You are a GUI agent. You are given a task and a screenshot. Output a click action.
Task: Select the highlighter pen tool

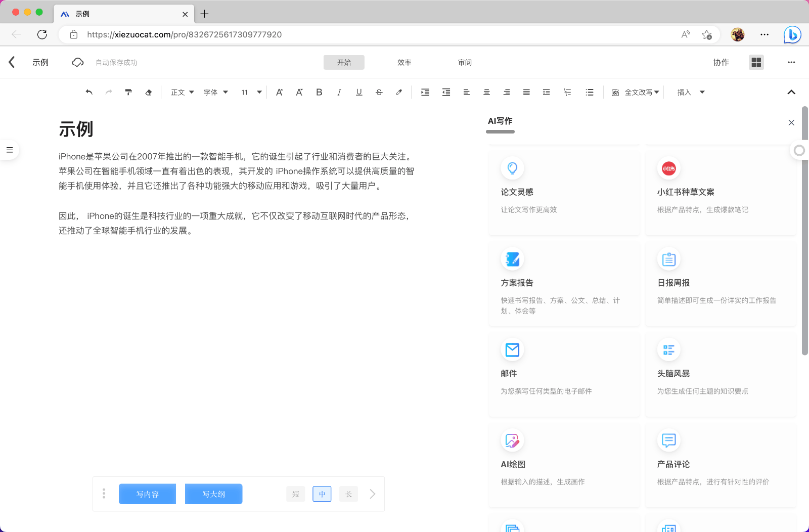click(x=399, y=92)
